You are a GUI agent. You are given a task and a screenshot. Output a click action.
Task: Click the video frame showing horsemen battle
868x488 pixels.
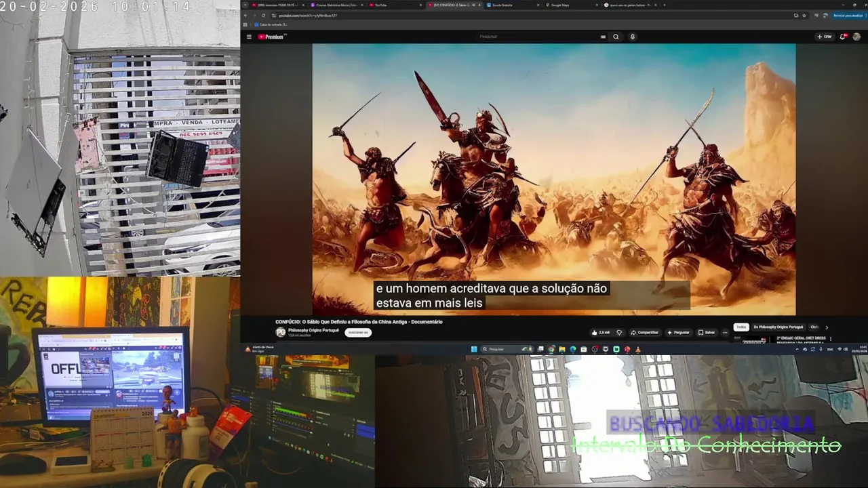click(553, 179)
